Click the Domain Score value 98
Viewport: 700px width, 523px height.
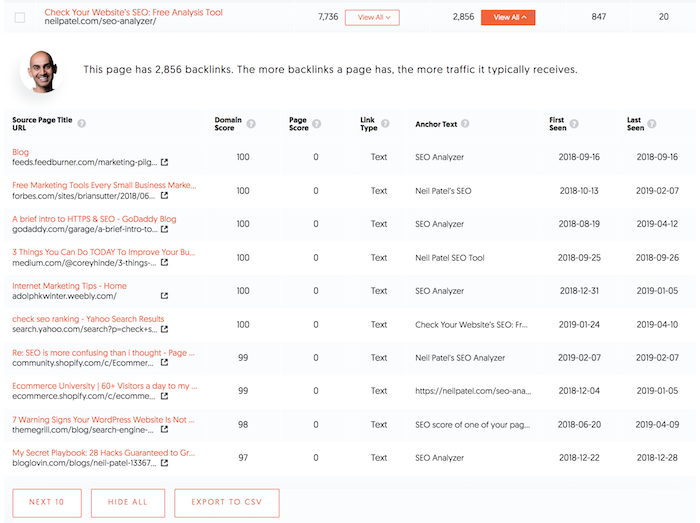[243, 424]
